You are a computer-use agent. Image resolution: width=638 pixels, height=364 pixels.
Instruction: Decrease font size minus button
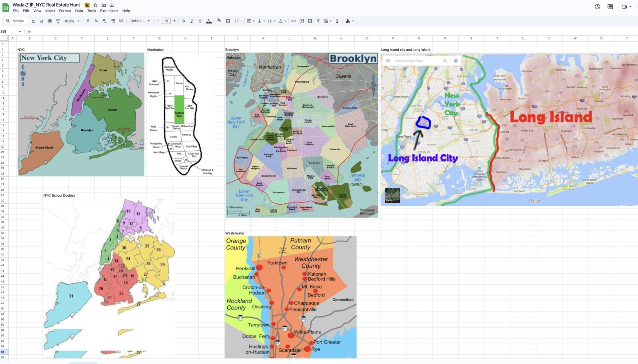pos(158,21)
